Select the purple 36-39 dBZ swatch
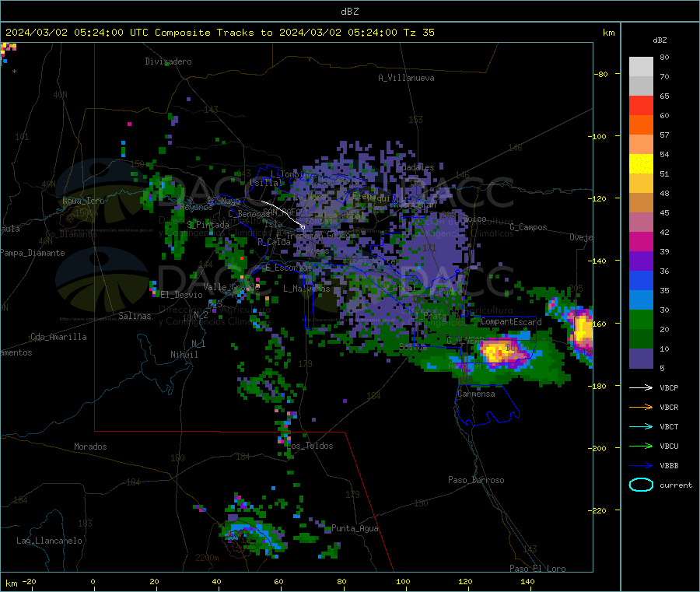The height and width of the screenshot is (592, 700). 641,261
